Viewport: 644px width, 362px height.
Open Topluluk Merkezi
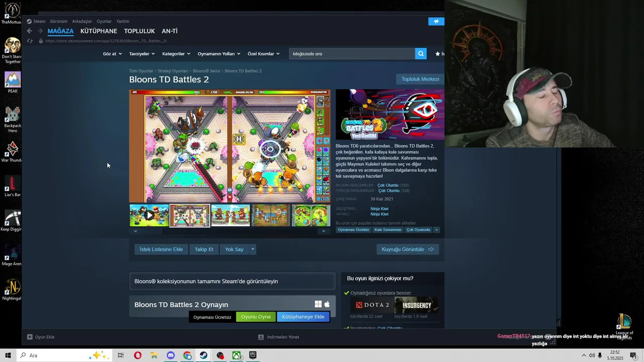click(x=420, y=79)
